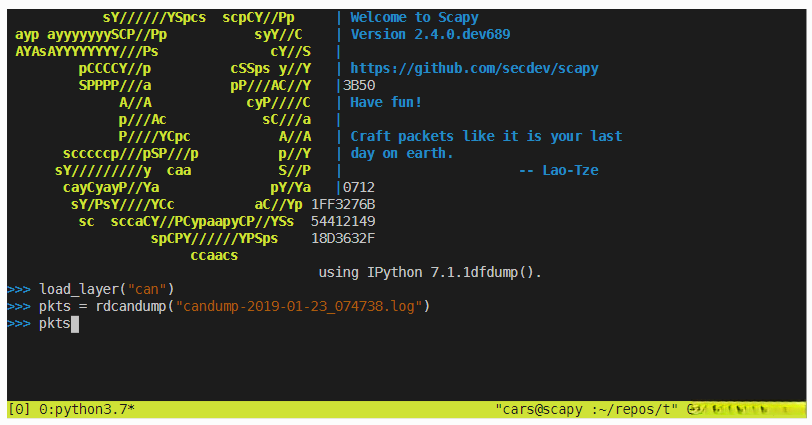
Task: Click the "Welcome to Scapy" text
Action: tap(414, 17)
